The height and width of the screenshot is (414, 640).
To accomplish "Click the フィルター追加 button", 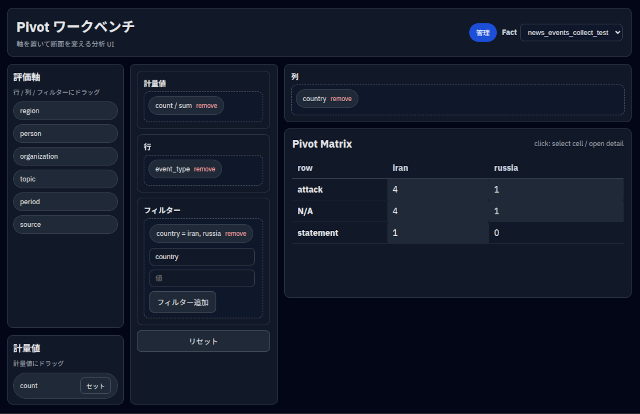I will click(182, 302).
